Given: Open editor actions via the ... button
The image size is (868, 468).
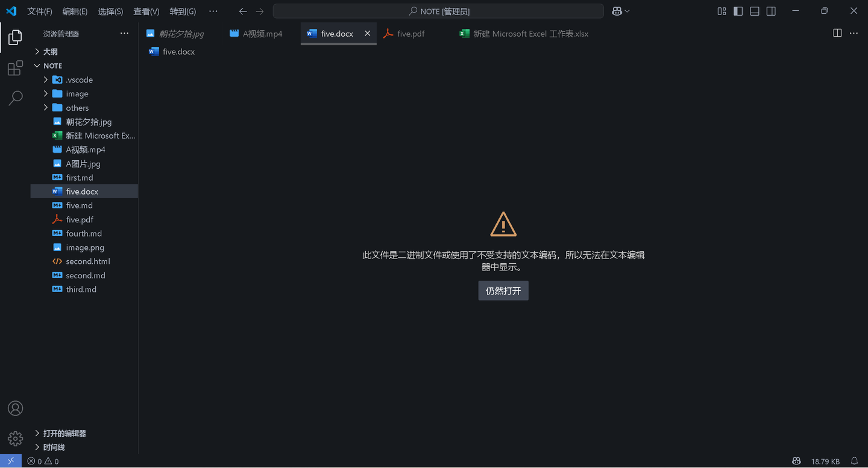Looking at the screenshot, I should point(854,33).
